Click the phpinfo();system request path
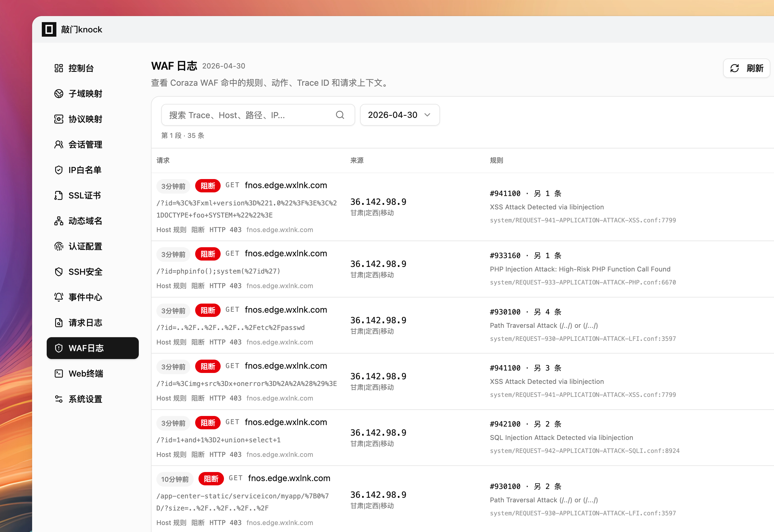Viewport: 774px width, 532px height. [x=218, y=271]
